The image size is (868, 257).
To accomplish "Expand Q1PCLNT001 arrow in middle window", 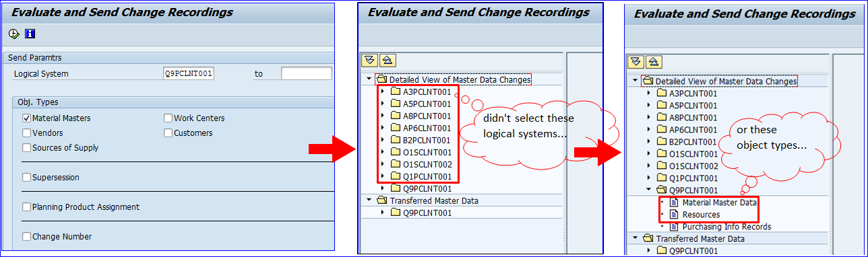I will click(x=382, y=176).
